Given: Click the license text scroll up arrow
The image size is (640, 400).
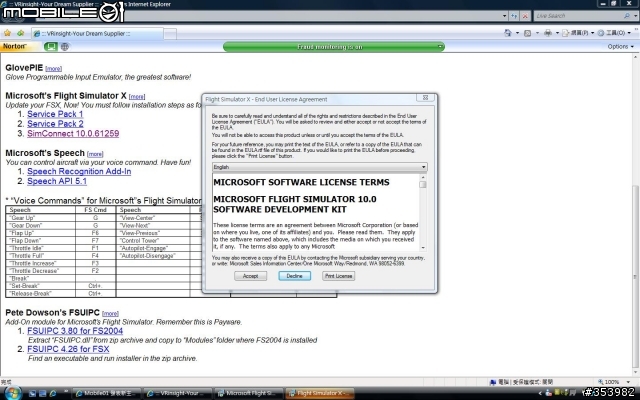Looking at the screenshot, I should pos(423,177).
